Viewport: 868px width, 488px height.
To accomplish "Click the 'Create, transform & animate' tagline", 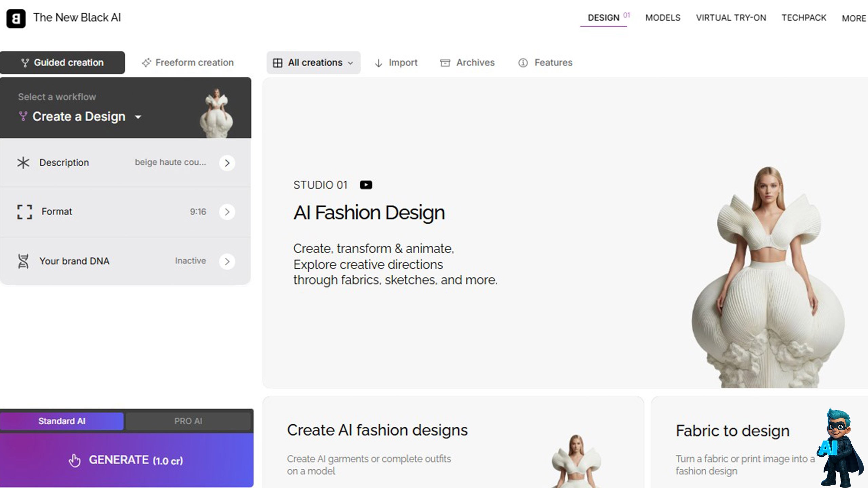I will click(374, 249).
